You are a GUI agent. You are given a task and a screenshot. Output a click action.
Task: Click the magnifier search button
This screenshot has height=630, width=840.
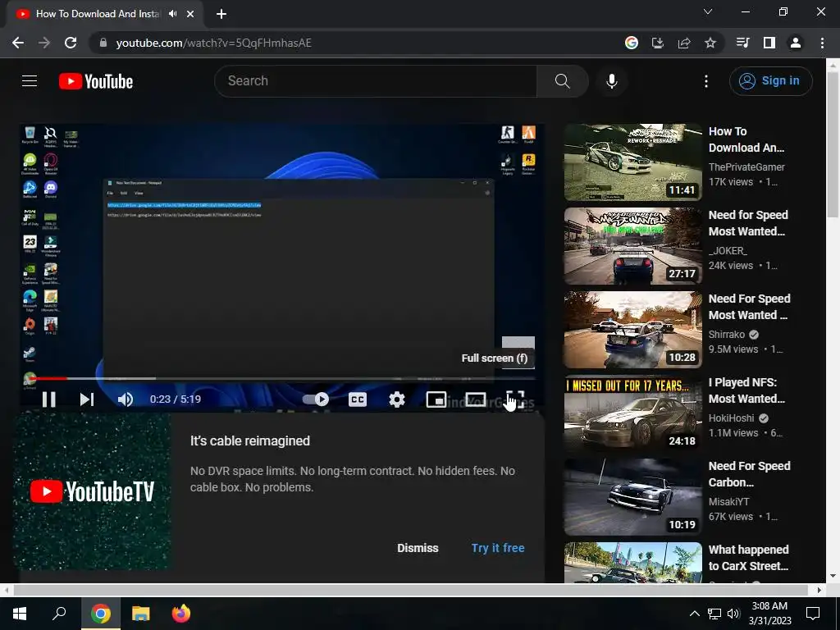click(x=563, y=81)
